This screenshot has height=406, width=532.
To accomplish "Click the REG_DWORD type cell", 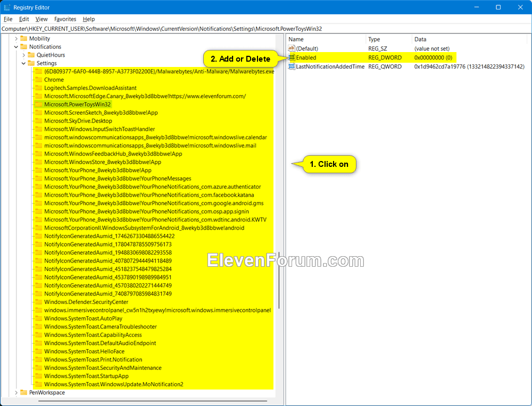I will [385, 57].
